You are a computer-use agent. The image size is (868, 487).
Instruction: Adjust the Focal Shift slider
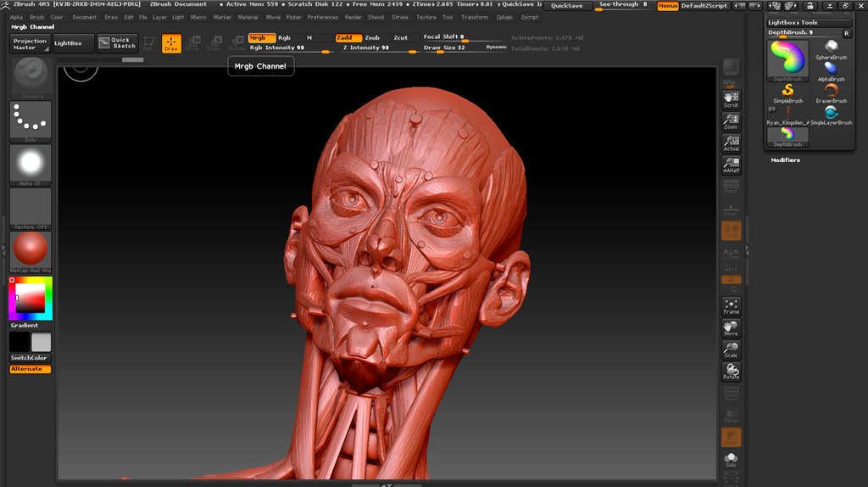coord(464,37)
